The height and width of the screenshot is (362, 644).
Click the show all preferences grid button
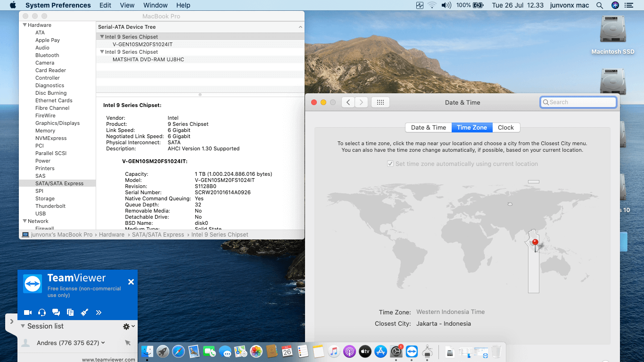[x=380, y=102]
